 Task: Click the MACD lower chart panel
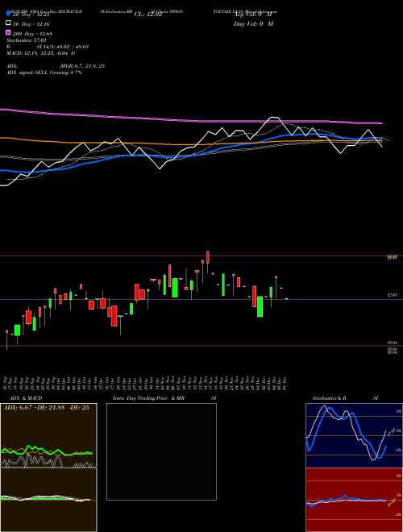click(x=48, y=500)
